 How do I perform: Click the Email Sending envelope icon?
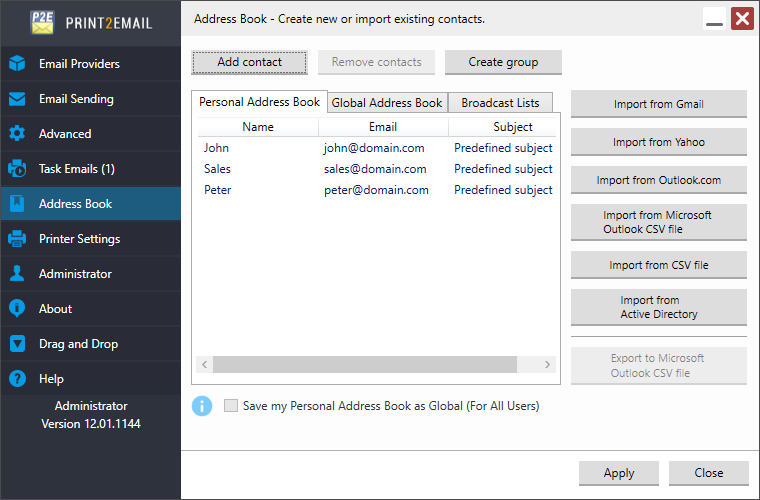17,99
